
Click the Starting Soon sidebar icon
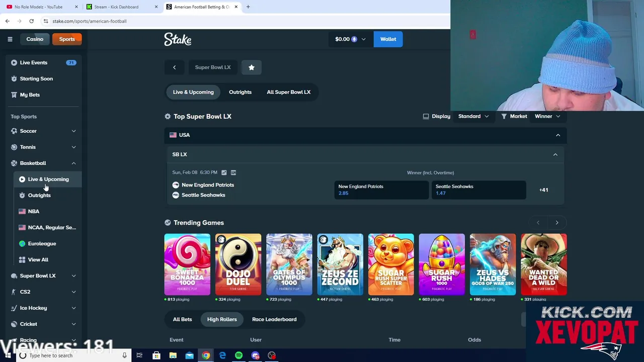point(14,79)
